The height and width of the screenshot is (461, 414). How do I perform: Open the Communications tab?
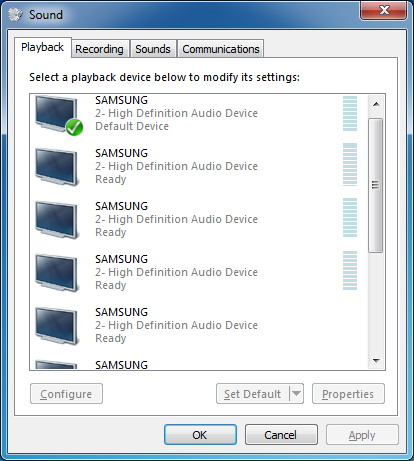[x=221, y=49]
